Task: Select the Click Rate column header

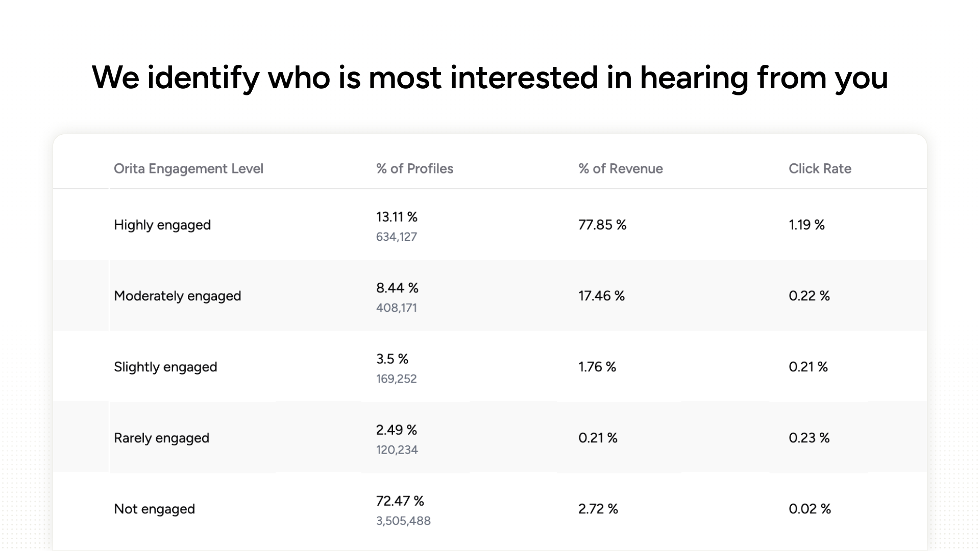Action: (820, 169)
